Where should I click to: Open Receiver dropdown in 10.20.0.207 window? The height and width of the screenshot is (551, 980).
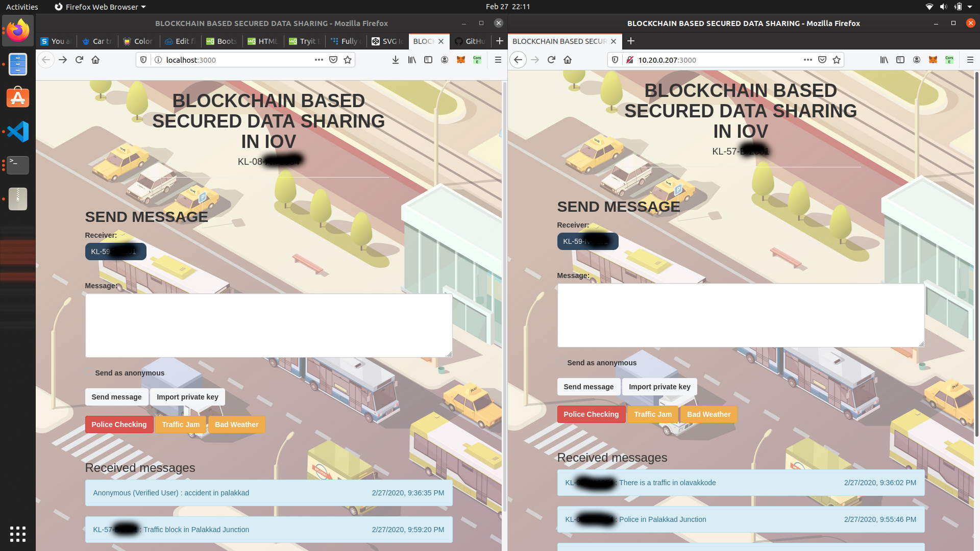[x=587, y=241]
